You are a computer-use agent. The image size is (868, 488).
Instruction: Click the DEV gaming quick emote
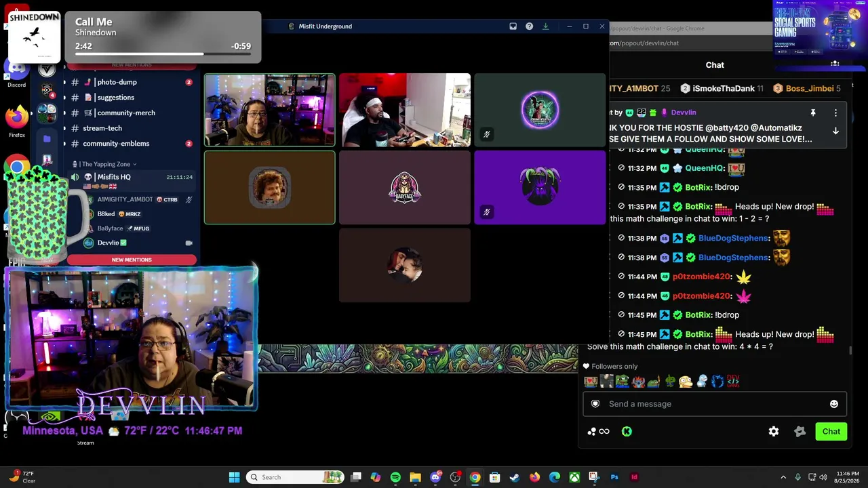733,382
